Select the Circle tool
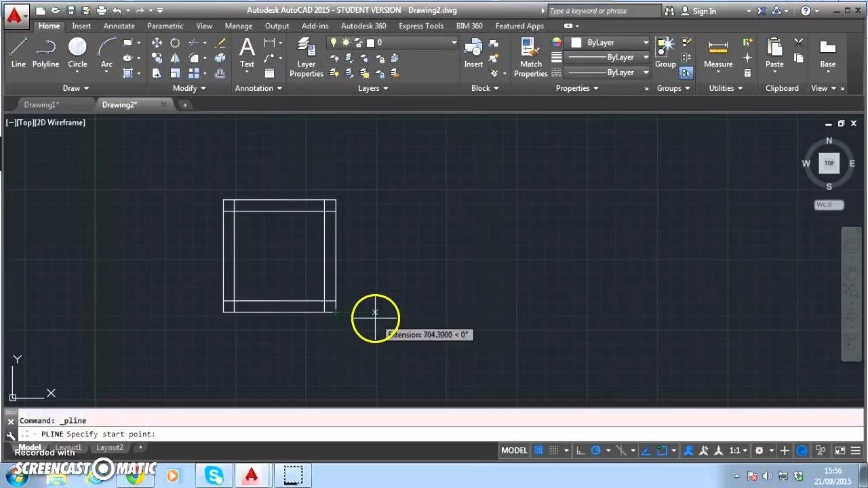The width and height of the screenshot is (868, 488). (x=77, y=53)
